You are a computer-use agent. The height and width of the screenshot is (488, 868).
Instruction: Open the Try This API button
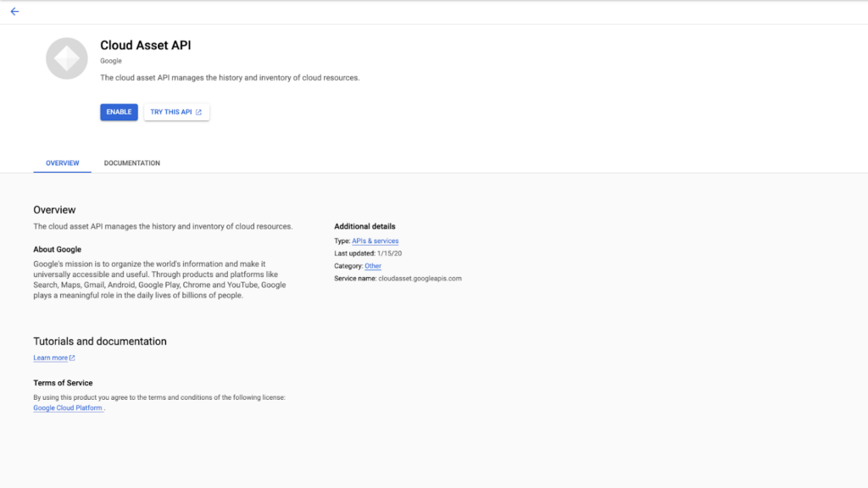(176, 112)
